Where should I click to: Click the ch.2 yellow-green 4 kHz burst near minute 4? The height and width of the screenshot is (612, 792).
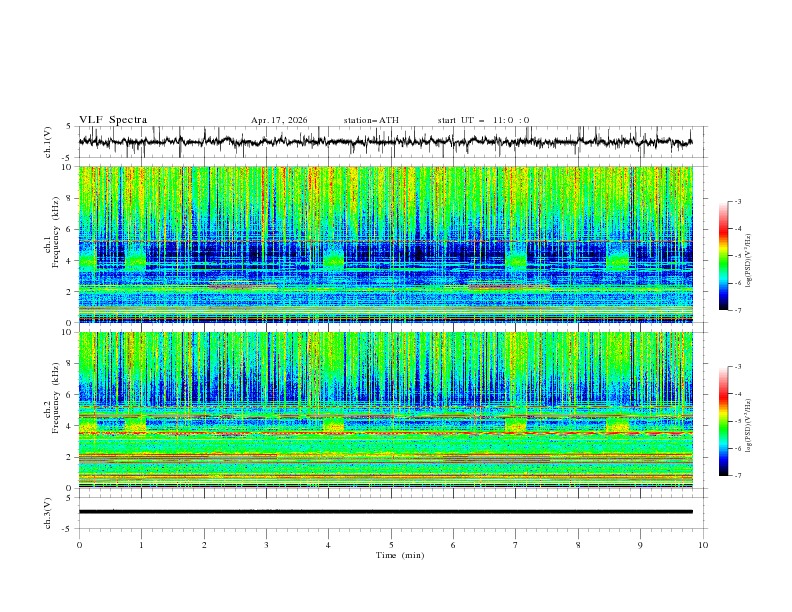[333, 424]
